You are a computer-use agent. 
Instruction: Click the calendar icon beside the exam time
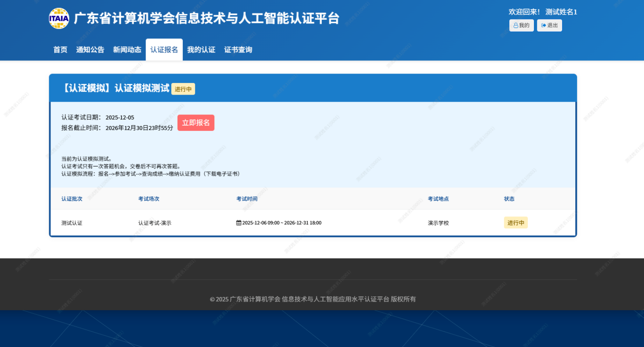click(x=239, y=223)
